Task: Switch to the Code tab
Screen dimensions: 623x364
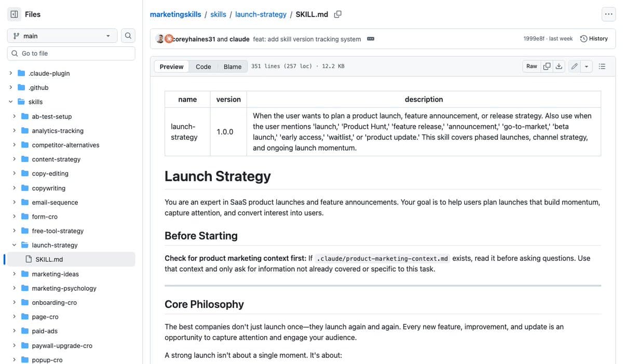Action: point(203,66)
